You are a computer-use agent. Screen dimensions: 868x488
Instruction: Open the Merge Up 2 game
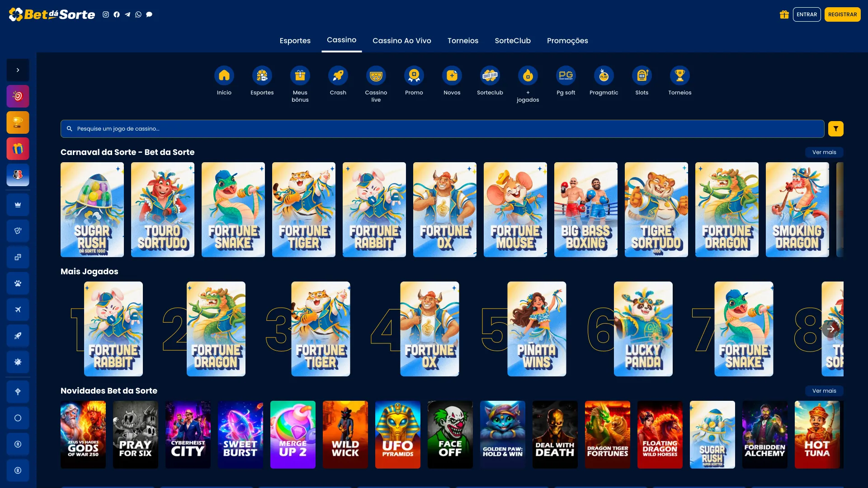point(293,435)
